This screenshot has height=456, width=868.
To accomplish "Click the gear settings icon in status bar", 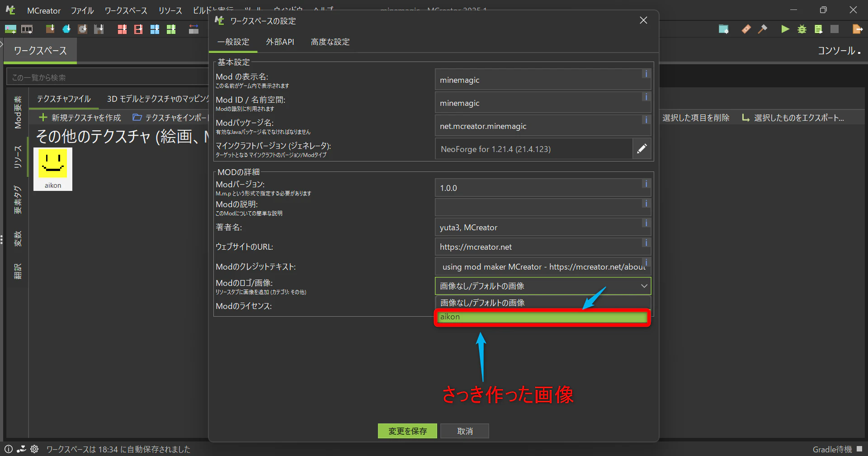I will [x=34, y=449].
